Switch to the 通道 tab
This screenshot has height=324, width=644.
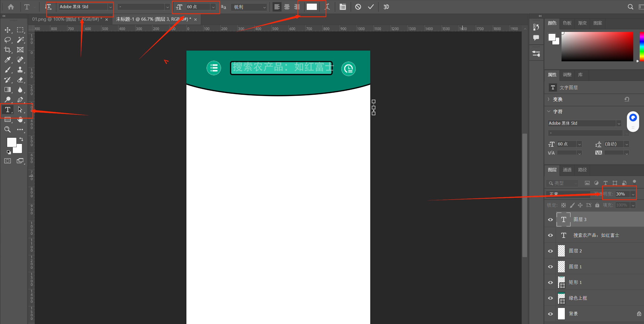tap(567, 170)
